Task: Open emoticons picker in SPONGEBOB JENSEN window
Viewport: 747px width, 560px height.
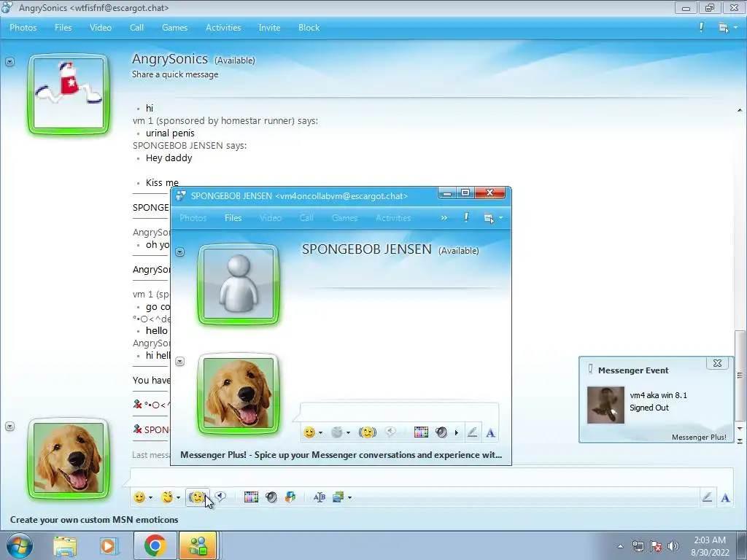Action: [309, 432]
